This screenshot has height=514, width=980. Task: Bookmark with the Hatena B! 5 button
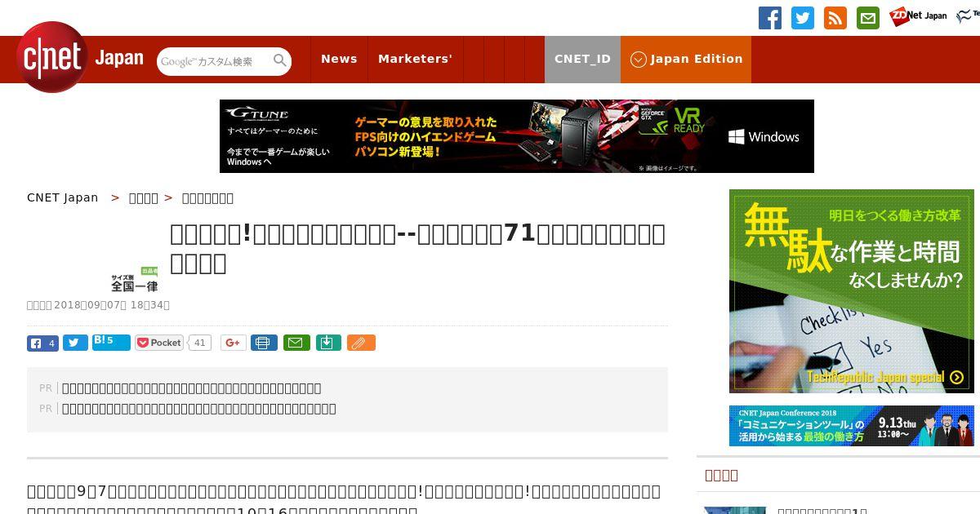point(111,343)
